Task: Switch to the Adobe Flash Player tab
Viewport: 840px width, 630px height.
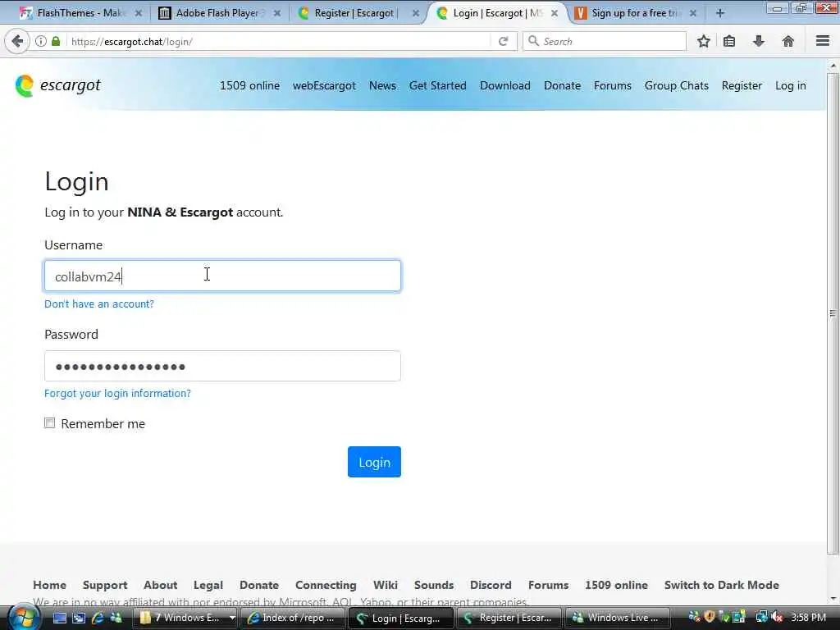Action: (x=220, y=13)
